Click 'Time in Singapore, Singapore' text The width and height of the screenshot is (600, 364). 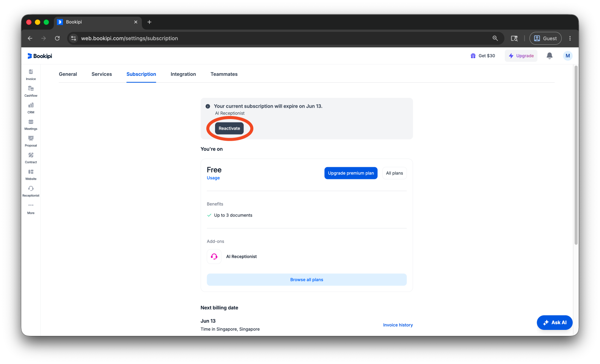click(x=230, y=329)
